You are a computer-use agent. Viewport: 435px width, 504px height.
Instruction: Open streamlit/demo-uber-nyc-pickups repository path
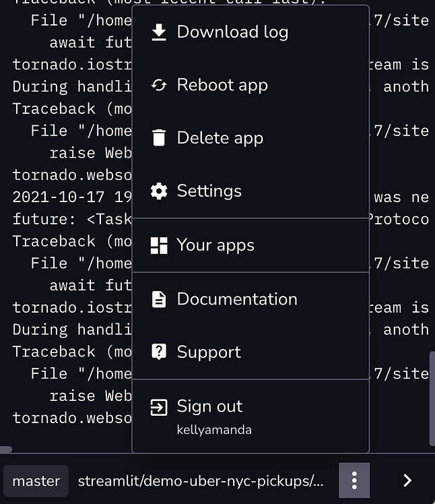[x=201, y=481]
